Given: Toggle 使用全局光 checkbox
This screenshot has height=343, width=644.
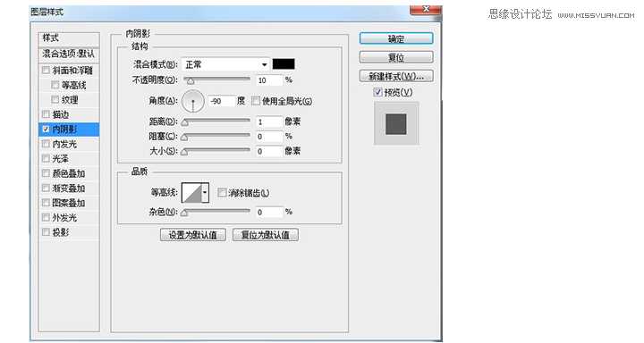Looking at the screenshot, I should [256, 101].
